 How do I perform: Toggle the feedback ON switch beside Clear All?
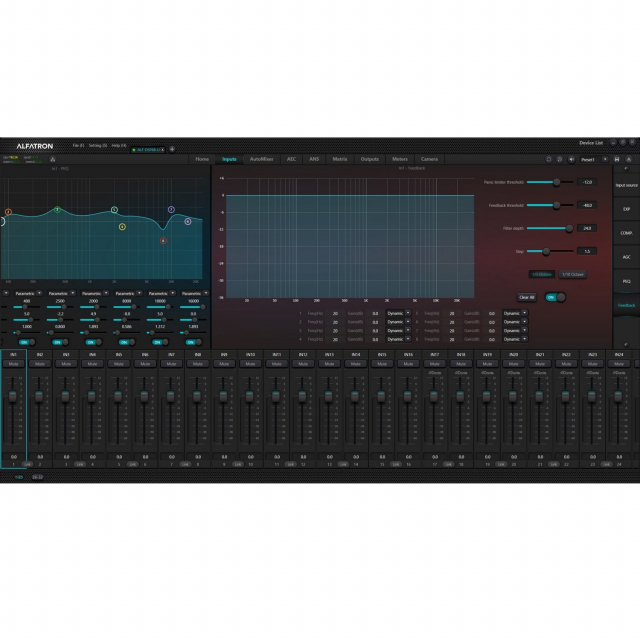[x=554, y=297]
